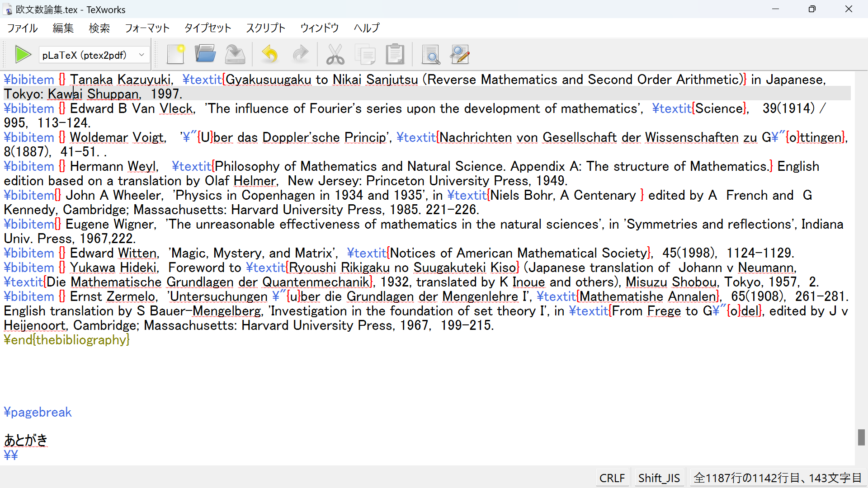Save the current document

coord(235,54)
